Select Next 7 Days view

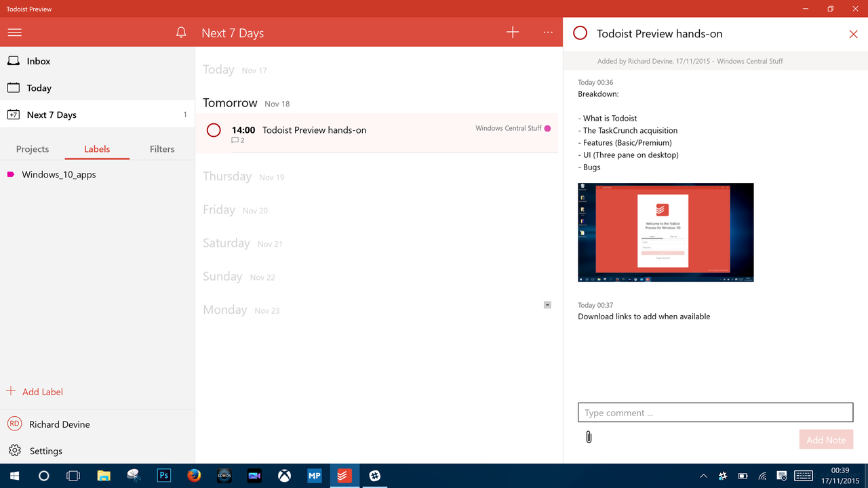(97, 115)
